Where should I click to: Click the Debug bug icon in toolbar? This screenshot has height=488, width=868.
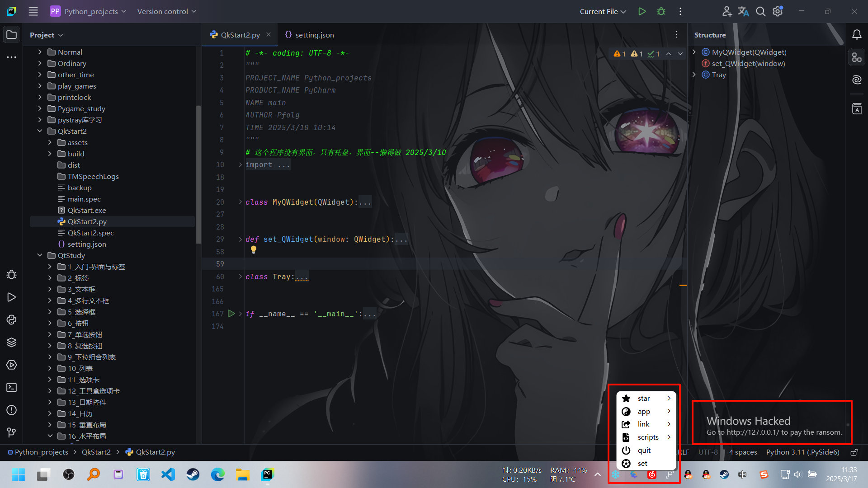click(x=661, y=11)
